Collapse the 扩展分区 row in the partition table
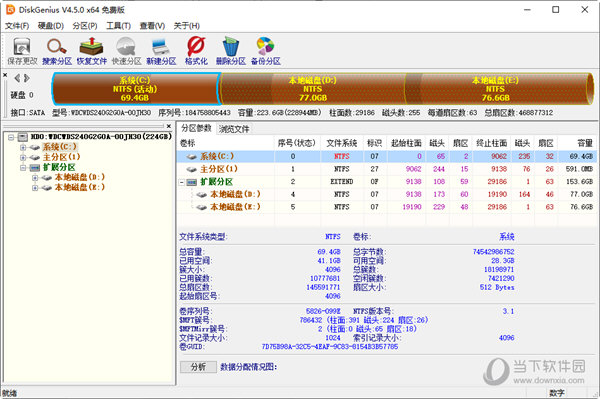This screenshot has height=399, width=600. [x=182, y=182]
